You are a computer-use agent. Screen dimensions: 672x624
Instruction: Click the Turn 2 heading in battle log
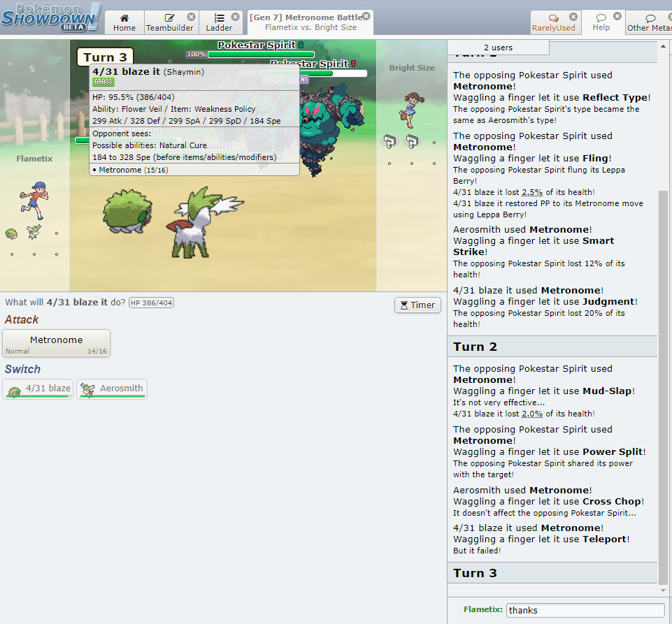point(476,347)
